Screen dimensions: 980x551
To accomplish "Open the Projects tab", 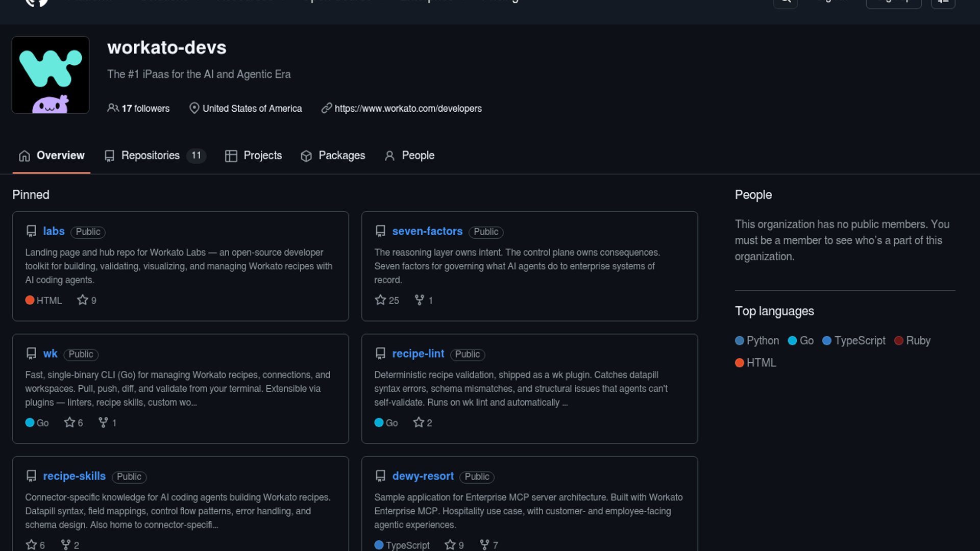I will [x=253, y=156].
